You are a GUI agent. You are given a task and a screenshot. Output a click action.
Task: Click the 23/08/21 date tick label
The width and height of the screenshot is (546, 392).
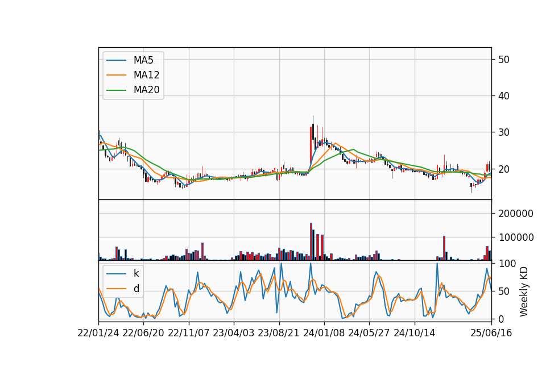click(x=279, y=333)
